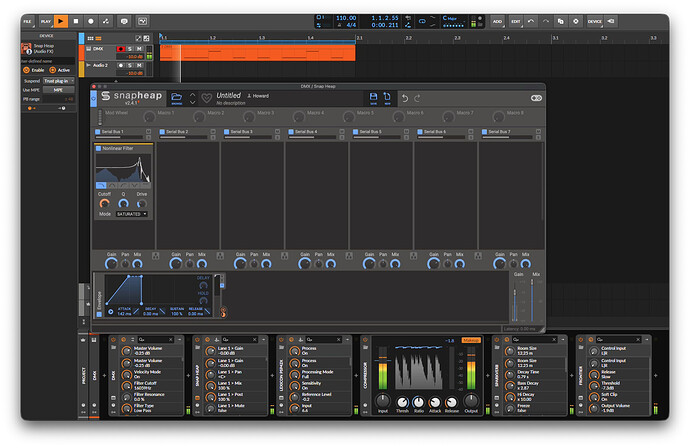Open the EDIT menu
The width and height of the screenshot is (690, 448).
coord(516,21)
